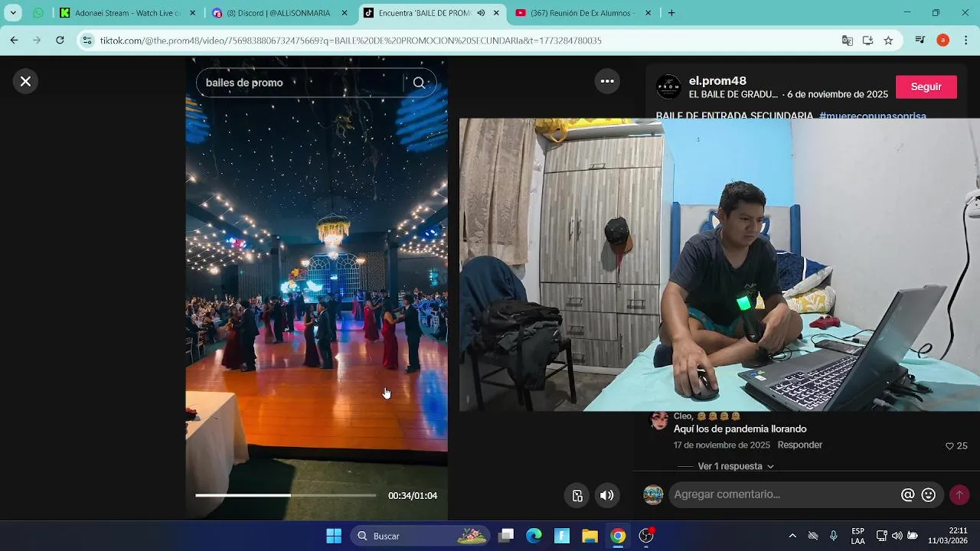Screen dimensions: 980x551
Task: Close the Adonaei Stream tab
Action: [x=192, y=13]
